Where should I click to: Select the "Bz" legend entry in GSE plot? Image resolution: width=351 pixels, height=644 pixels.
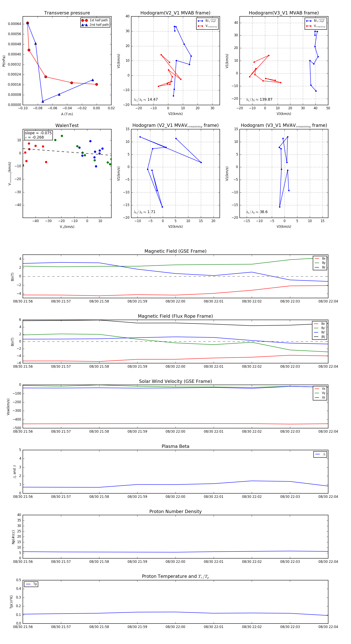coord(320,267)
